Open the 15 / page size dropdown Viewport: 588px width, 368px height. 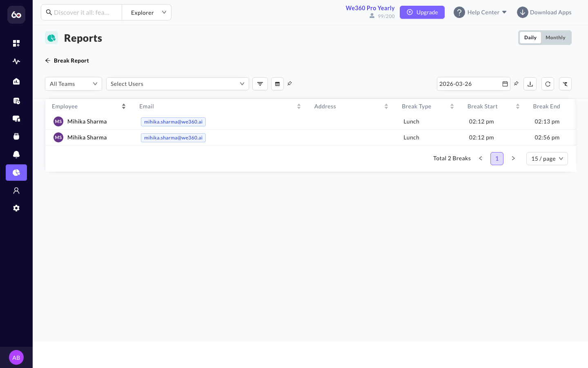tap(547, 159)
